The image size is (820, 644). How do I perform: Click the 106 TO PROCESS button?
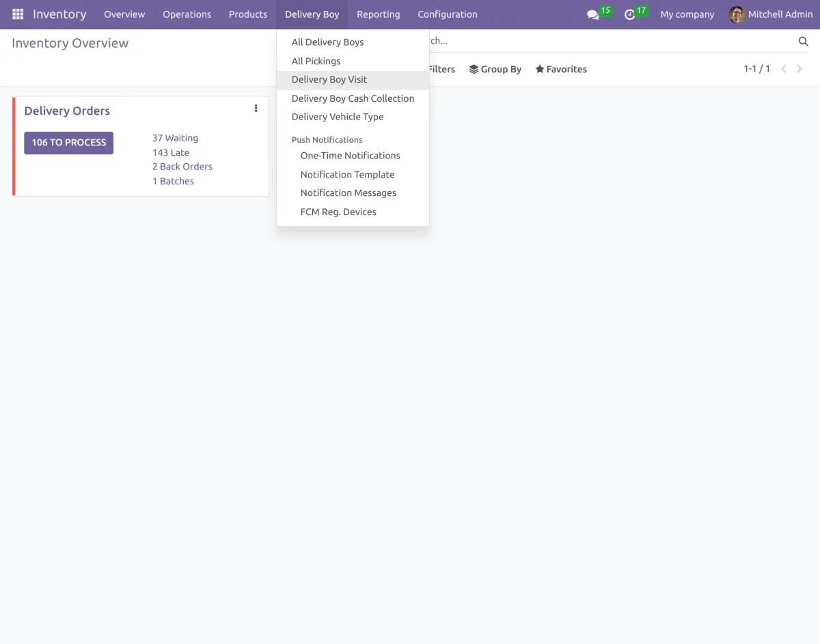(68, 142)
